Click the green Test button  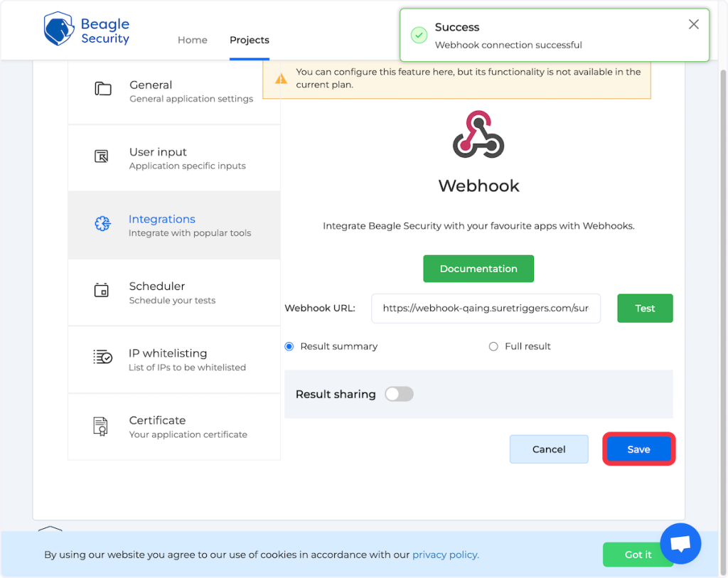[645, 309]
